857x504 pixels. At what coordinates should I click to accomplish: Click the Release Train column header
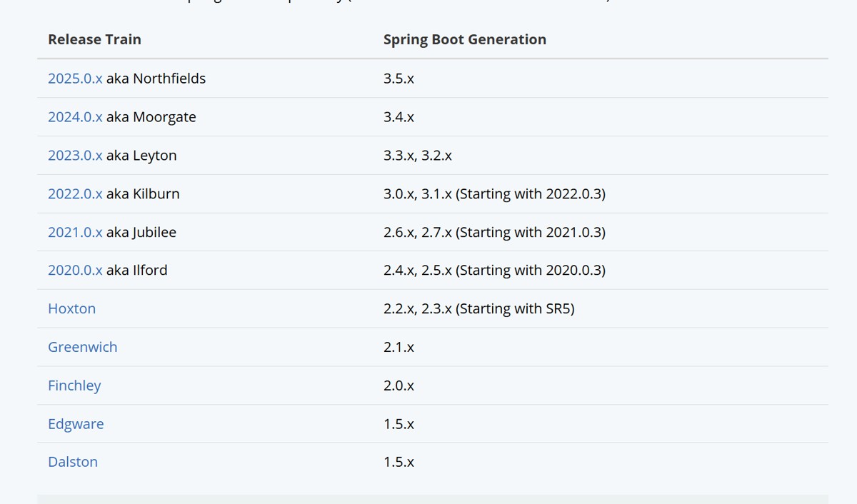[94, 40]
